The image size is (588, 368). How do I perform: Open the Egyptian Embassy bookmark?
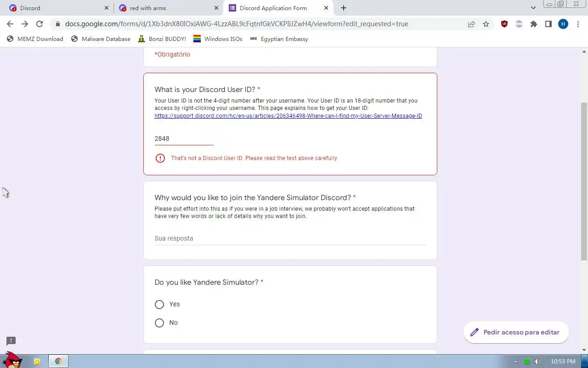(279, 39)
